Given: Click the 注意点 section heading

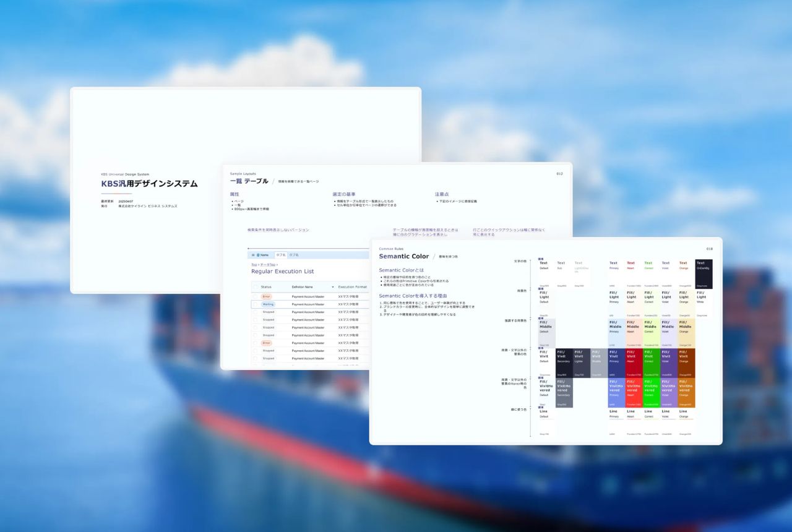Looking at the screenshot, I should click(x=442, y=194).
